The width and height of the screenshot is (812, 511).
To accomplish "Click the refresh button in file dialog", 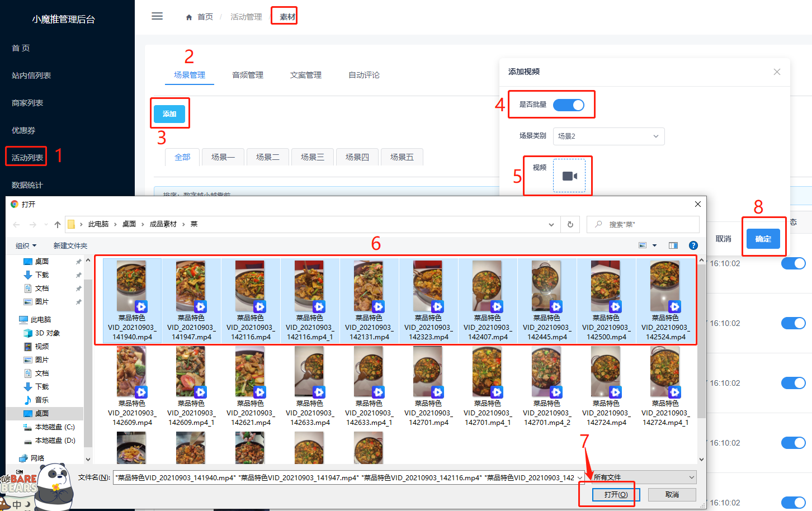I will (x=570, y=224).
